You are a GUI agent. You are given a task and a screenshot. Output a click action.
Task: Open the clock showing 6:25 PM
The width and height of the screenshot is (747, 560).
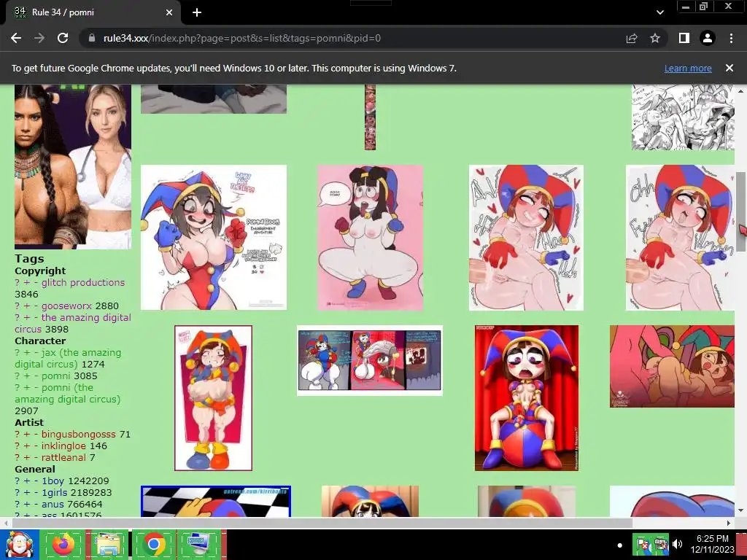point(712,544)
